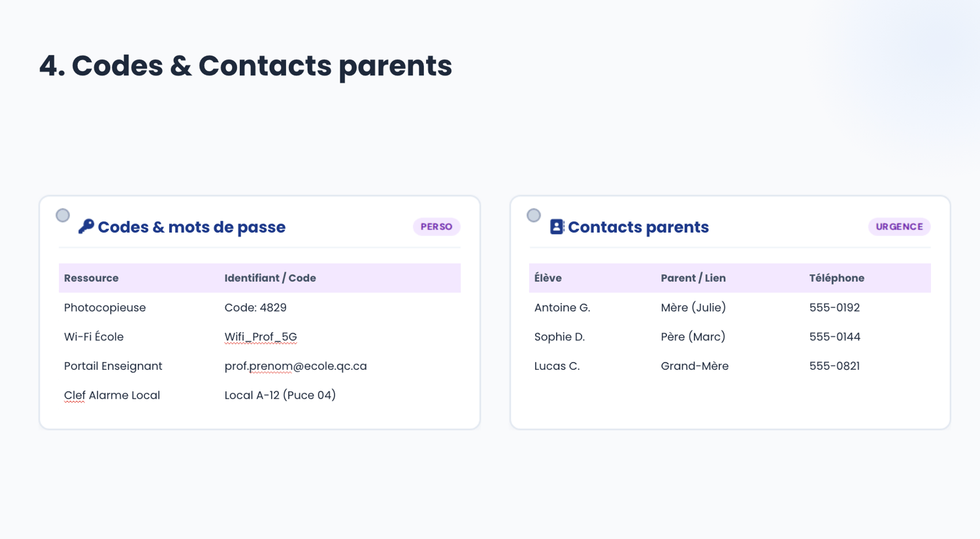
Task: Open the prof.prenom@ecole.qc.ca portal email
Action: [295, 366]
